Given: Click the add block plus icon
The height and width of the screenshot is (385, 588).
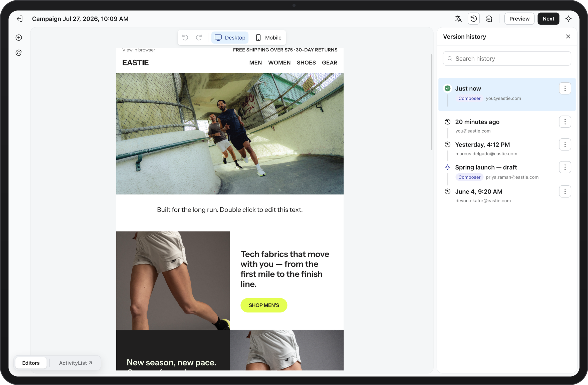Looking at the screenshot, I should point(19,37).
